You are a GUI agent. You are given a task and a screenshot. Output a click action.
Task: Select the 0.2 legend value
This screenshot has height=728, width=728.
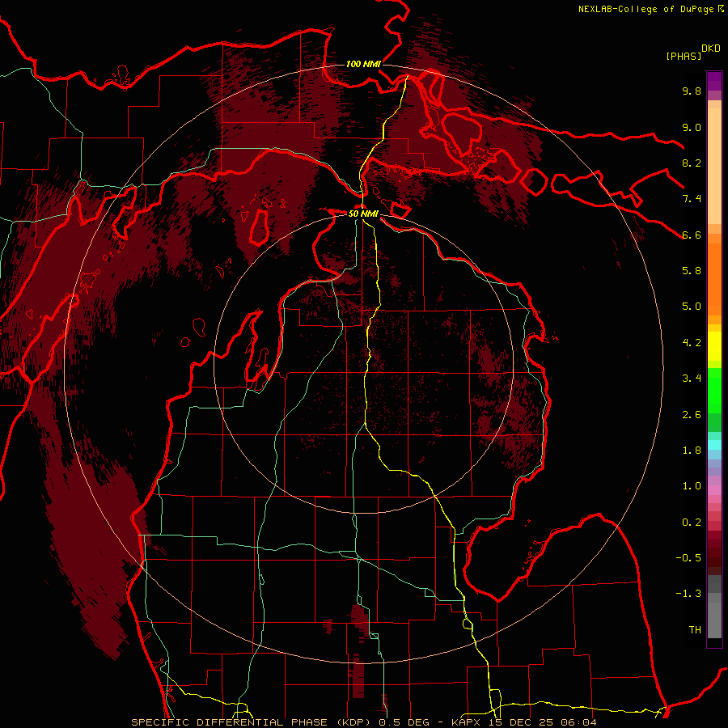[692, 523]
